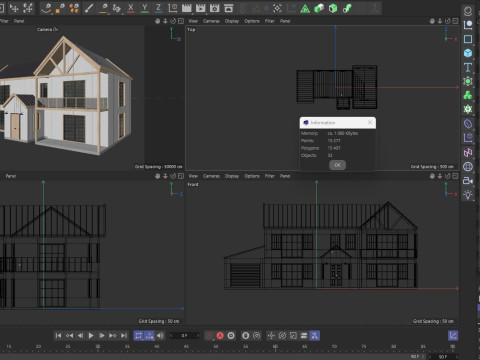Image resolution: width=480 pixels, height=360 pixels.
Task: Add a Text object from right sidebar
Action: pos(468,67)
